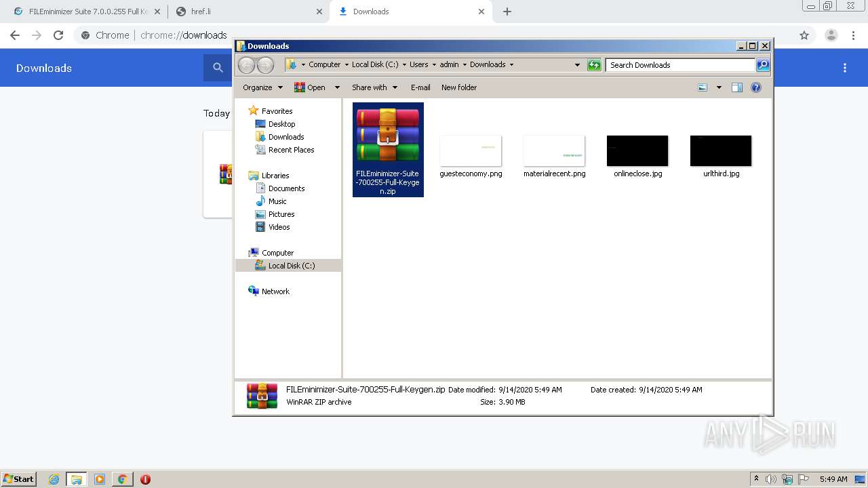Viewport: 868px width, 488px height.
Task: Change the view via views icon
Action: pyautogui.click(x=703, y=87)
